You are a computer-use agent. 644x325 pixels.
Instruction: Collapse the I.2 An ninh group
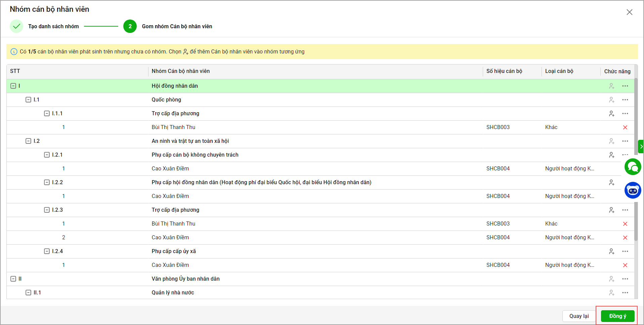[x=29, y=141]
